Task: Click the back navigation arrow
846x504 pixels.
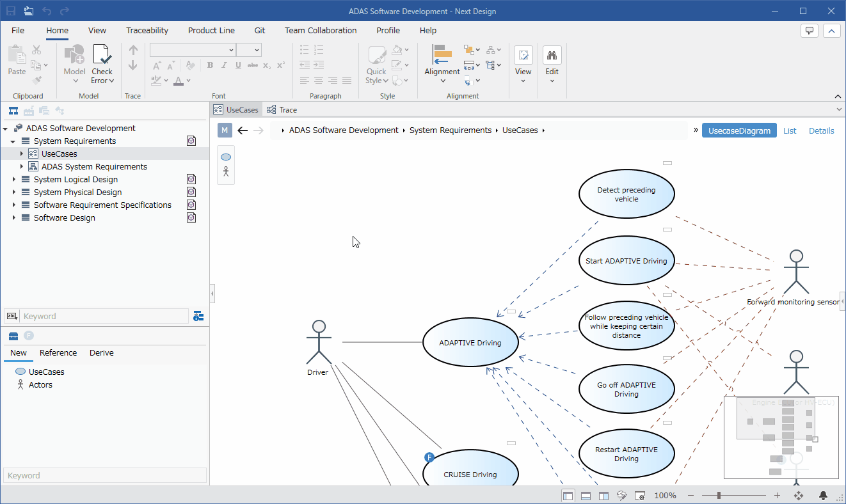Action: pos(242,130)
